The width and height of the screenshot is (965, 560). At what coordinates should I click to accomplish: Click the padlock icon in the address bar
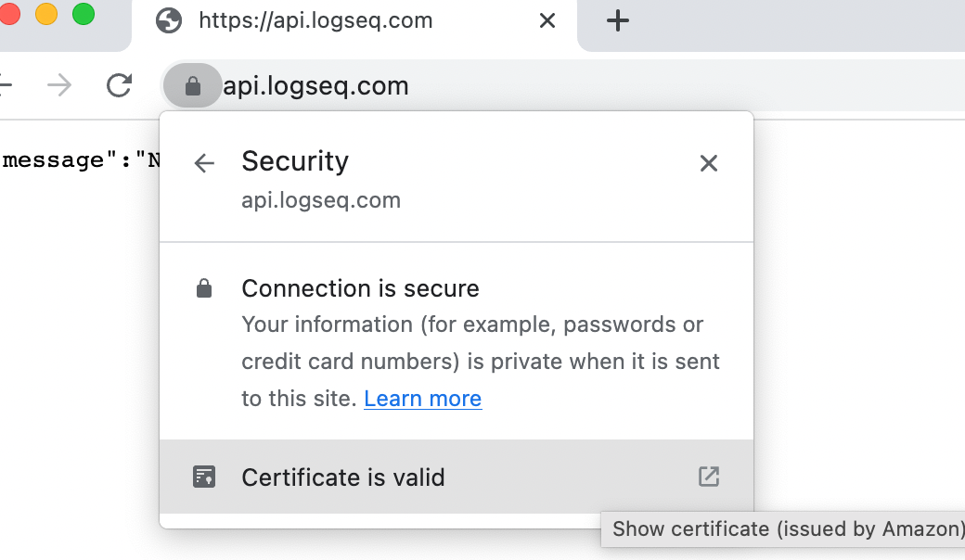coord(192,85)
